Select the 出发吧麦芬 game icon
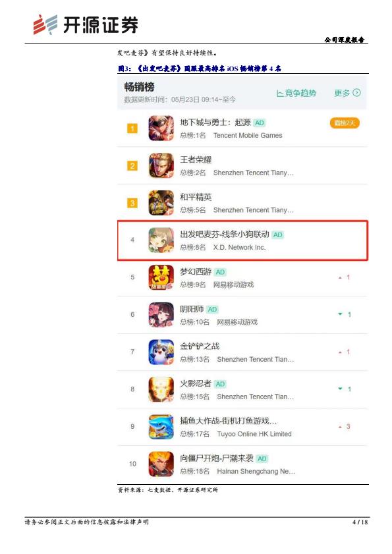This screenshot has height=554, width=392. pos(161,240)
